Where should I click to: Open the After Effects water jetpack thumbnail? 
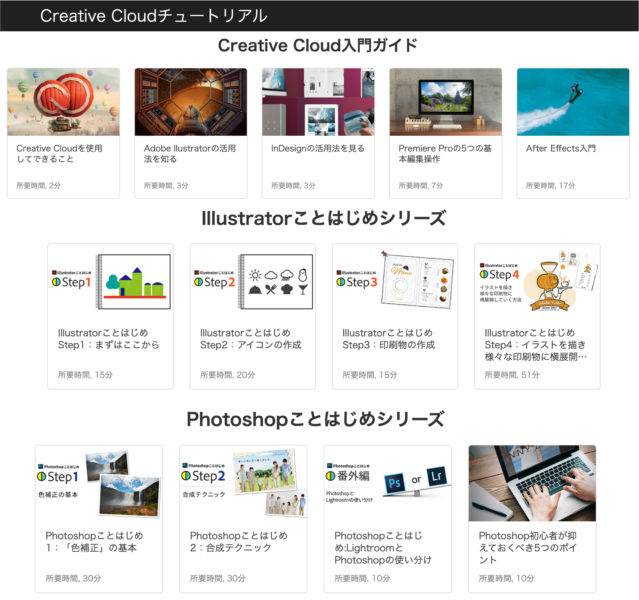[573, 102]
